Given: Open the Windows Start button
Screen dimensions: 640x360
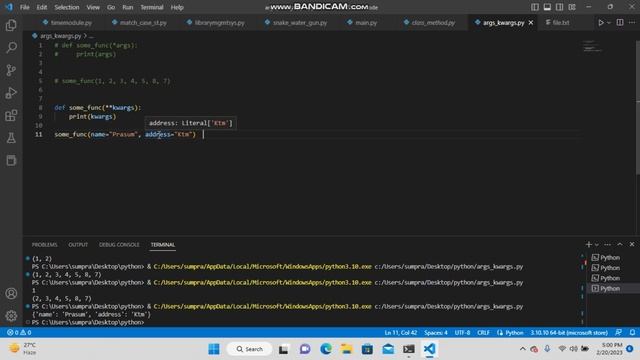Looking at the screenshot, I should click(x=213, y=349).
